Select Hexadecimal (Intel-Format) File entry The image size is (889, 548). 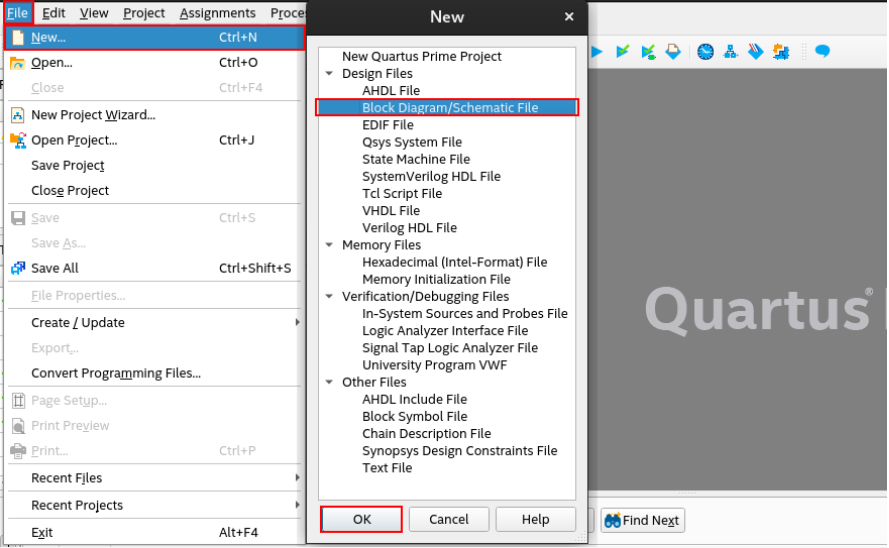click(454, 262)
